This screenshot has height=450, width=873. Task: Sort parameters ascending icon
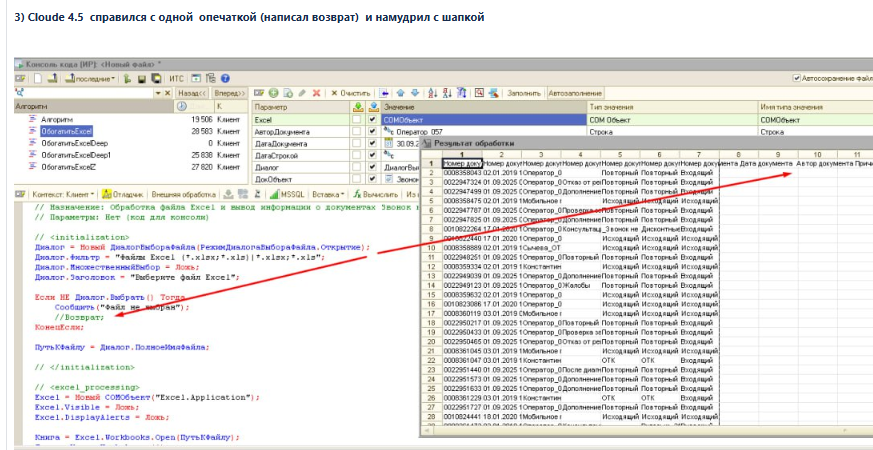[432, 93]
